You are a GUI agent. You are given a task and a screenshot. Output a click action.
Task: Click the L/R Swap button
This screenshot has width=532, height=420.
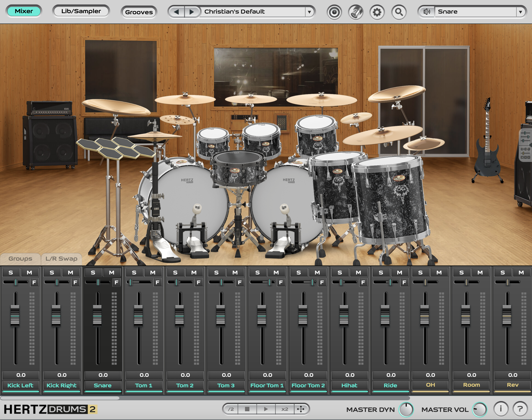point(61,258)
